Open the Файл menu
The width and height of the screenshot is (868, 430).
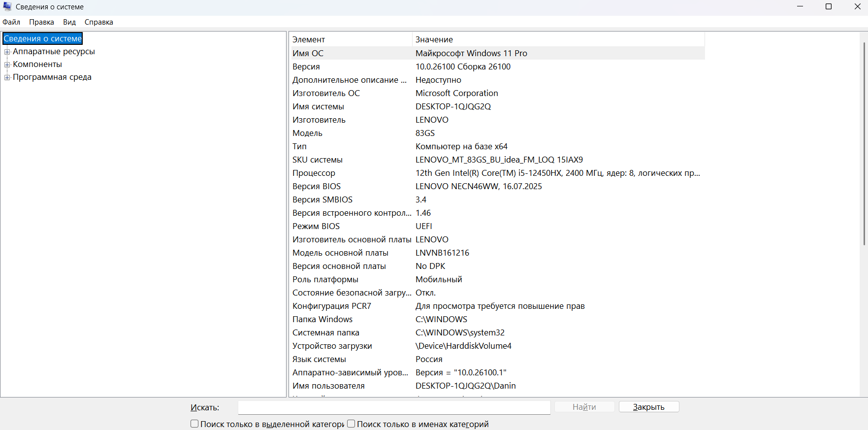tap(11, 22)
